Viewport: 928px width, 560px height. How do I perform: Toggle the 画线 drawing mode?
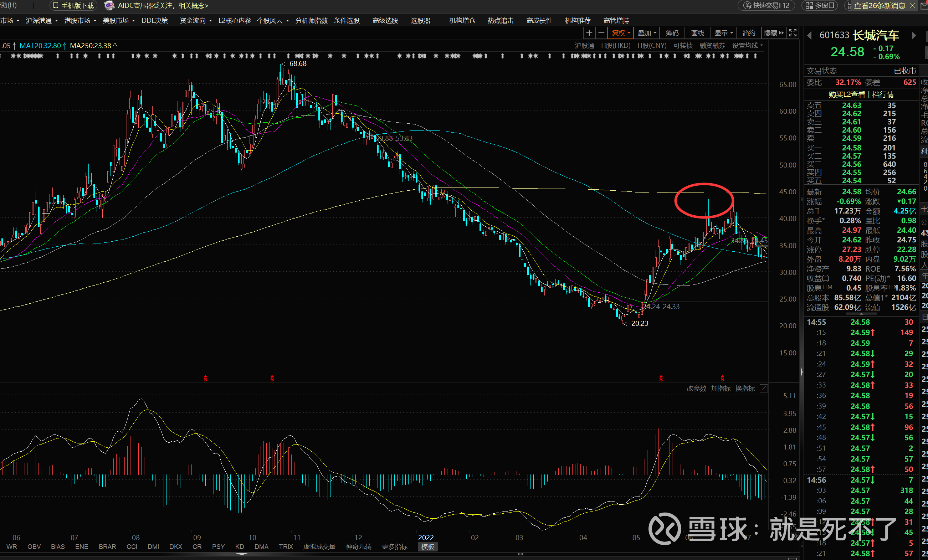tap(697, 33)
